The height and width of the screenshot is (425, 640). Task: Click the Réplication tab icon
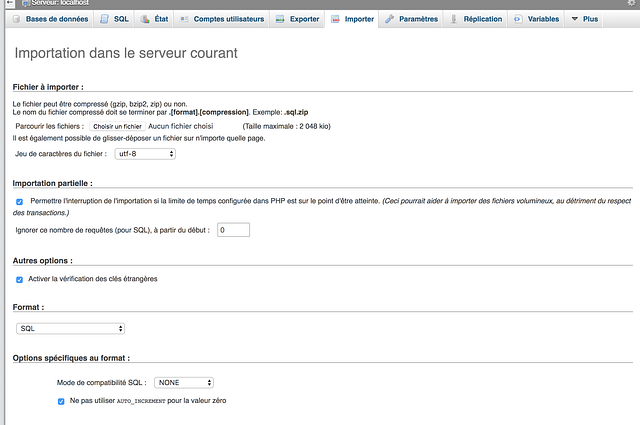[453, 19]
